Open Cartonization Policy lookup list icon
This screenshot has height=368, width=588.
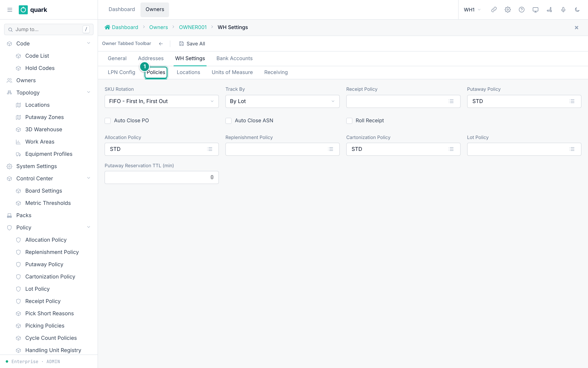pos(451,149)
